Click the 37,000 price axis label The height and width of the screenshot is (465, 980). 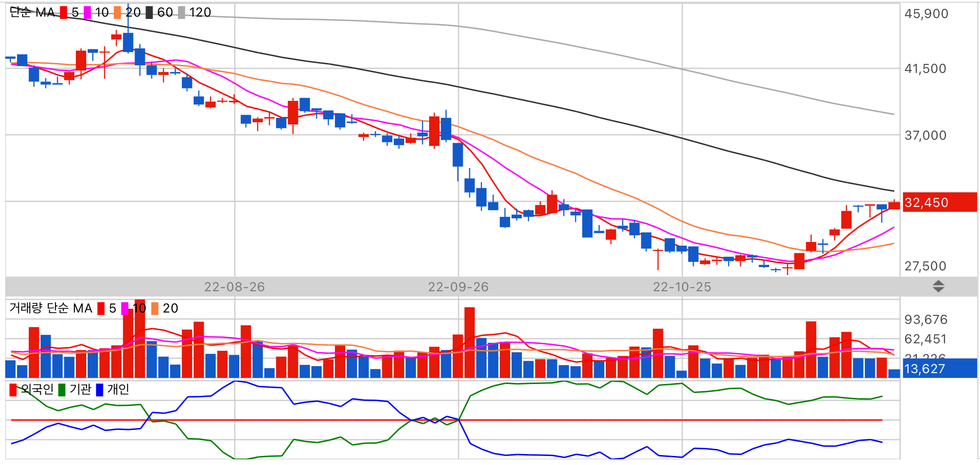tap(925, 135)
